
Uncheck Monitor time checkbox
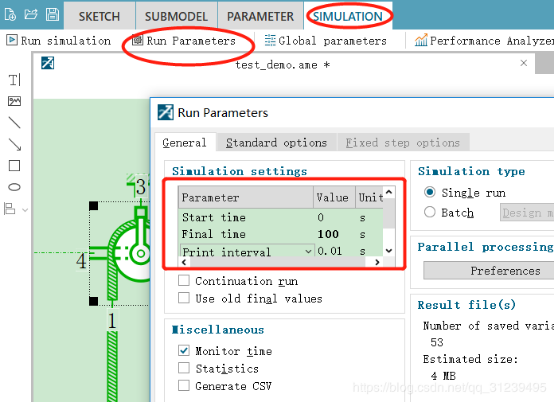tap(184, 350)
